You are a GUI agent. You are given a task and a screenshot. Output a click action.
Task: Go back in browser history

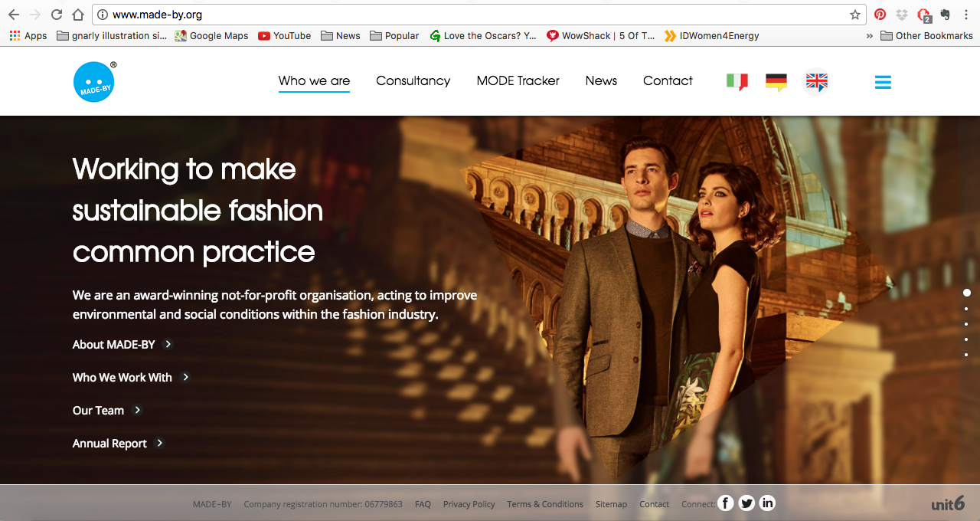(x=13, y=15)
